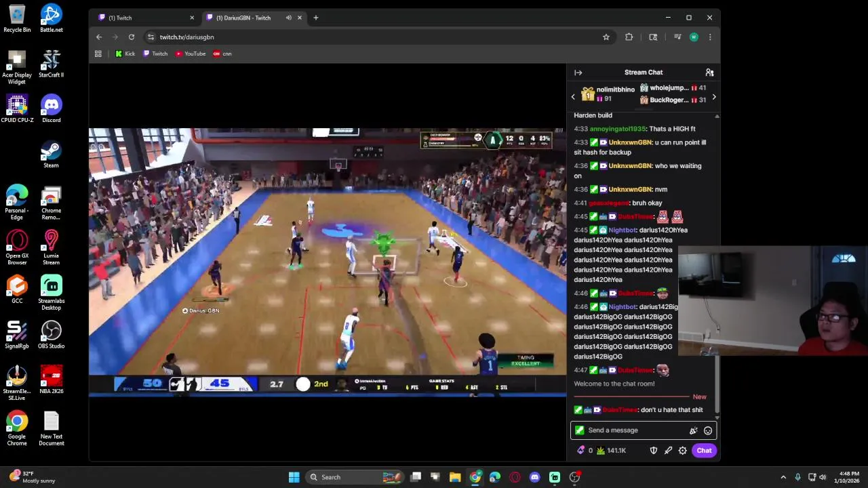View site information icon in address bar
This screenshot has width=868, height=488.
(151, 37)
